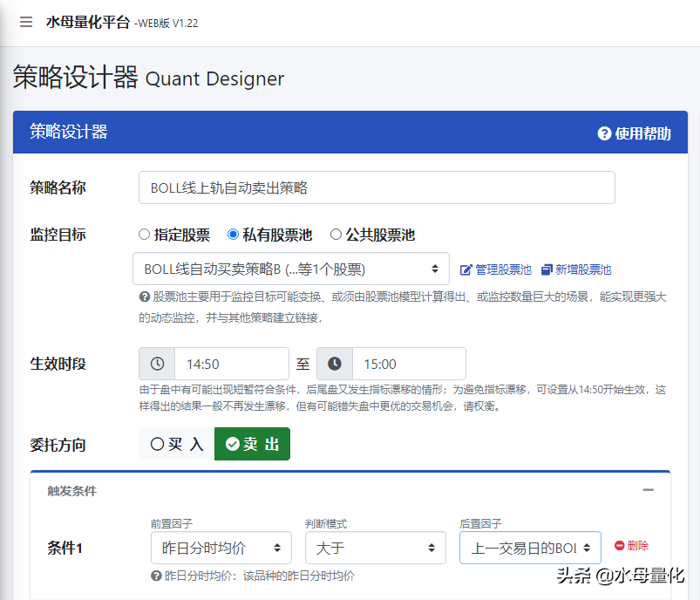The height and width of the screenshot is (600, 700).
Task: Click the start time clock icon
Action: coord(157,364)
